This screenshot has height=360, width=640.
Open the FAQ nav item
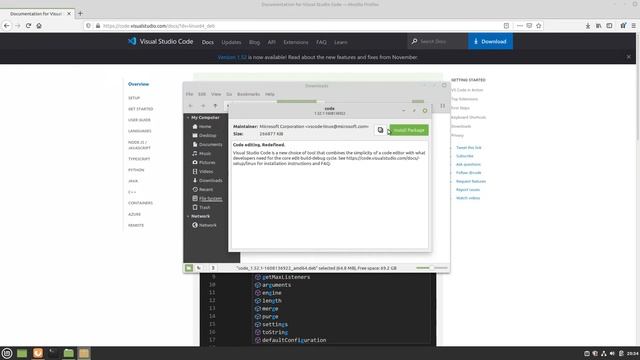(x=321, y=42)
